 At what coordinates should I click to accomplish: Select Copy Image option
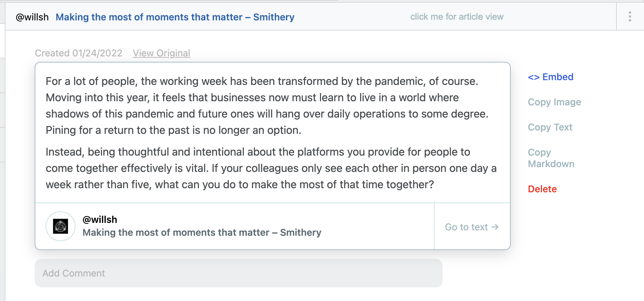point(554,102)
